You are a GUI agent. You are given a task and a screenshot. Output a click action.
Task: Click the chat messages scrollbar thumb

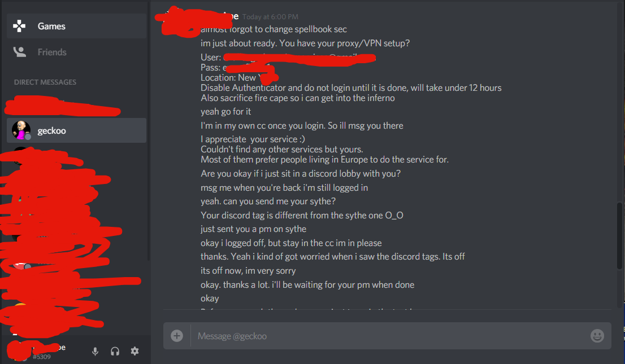(x=619, y=235)
